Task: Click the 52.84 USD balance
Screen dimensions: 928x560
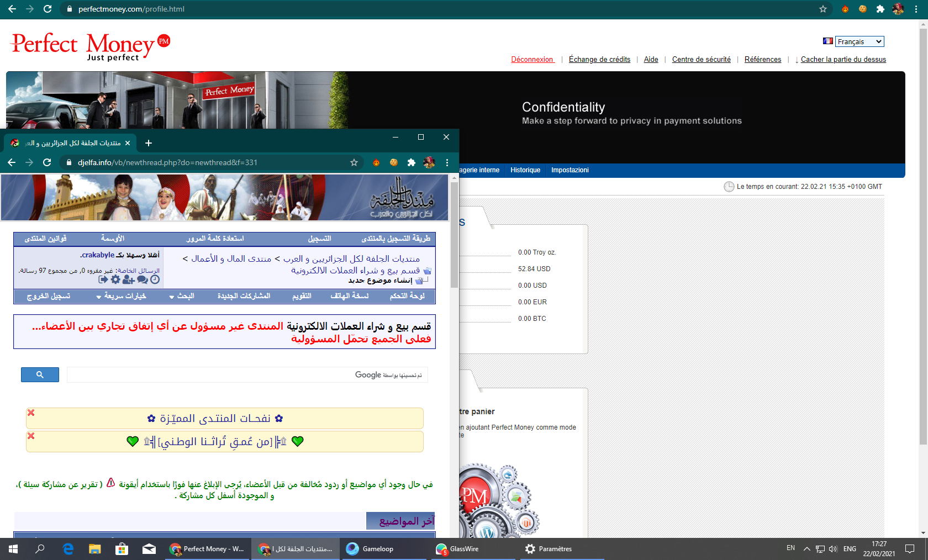Action: pyautogui.click(x=534, y=269)
